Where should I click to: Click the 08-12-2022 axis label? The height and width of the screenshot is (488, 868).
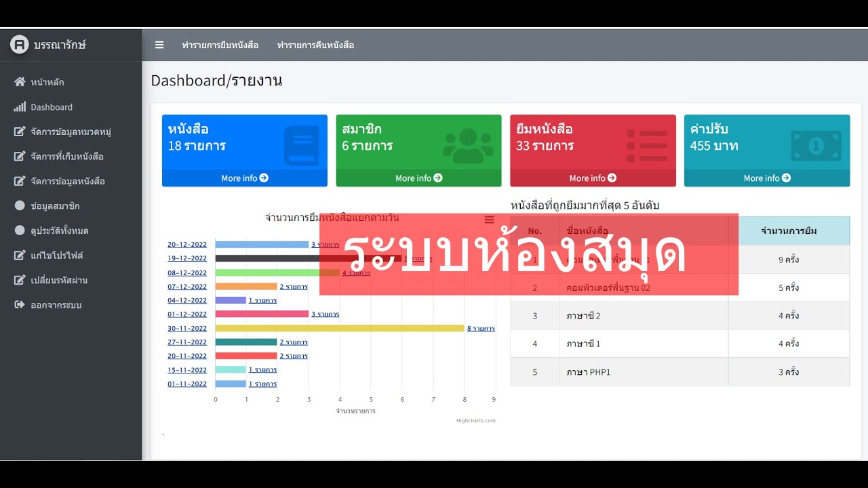tap(187, 272)
